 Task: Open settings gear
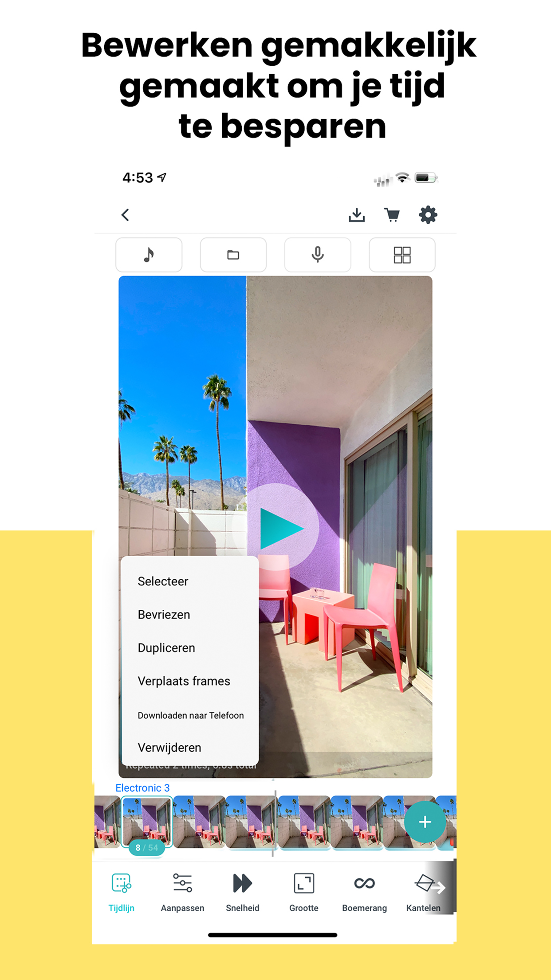(428, 215)
